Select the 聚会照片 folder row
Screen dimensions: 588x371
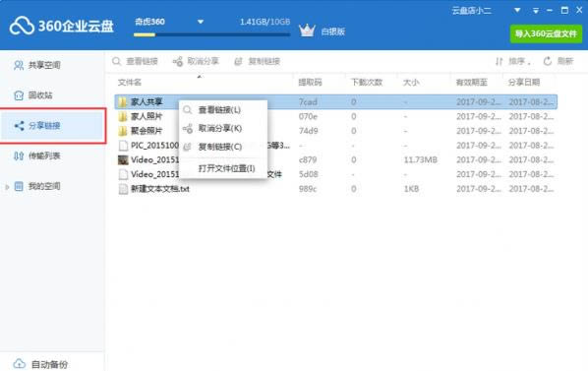[336, 131]
